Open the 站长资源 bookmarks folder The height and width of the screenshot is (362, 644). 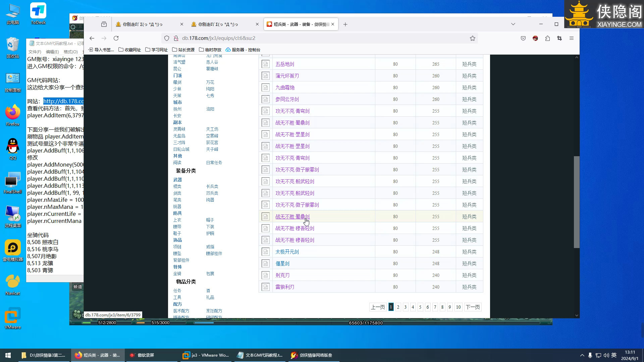[183, 50]
